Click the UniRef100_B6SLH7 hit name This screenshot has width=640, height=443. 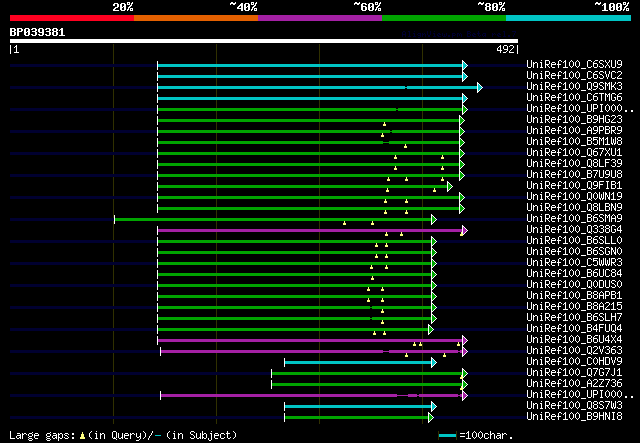tap(574, 318)
